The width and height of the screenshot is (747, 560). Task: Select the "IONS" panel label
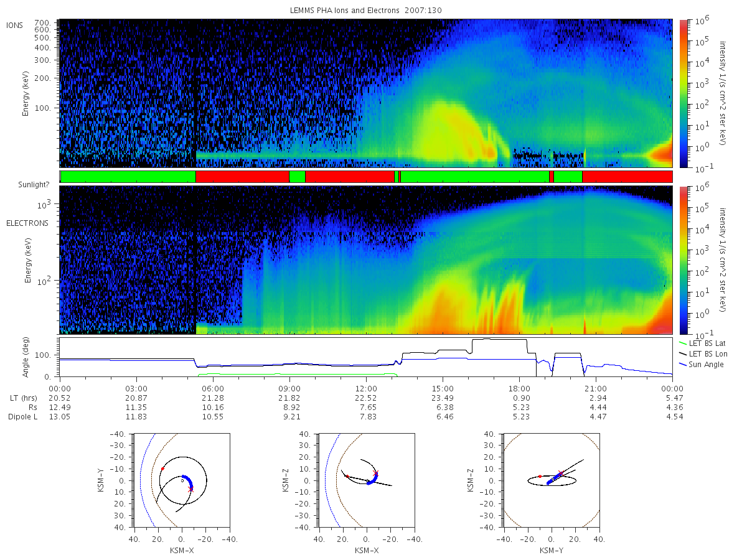coord(16,25)
